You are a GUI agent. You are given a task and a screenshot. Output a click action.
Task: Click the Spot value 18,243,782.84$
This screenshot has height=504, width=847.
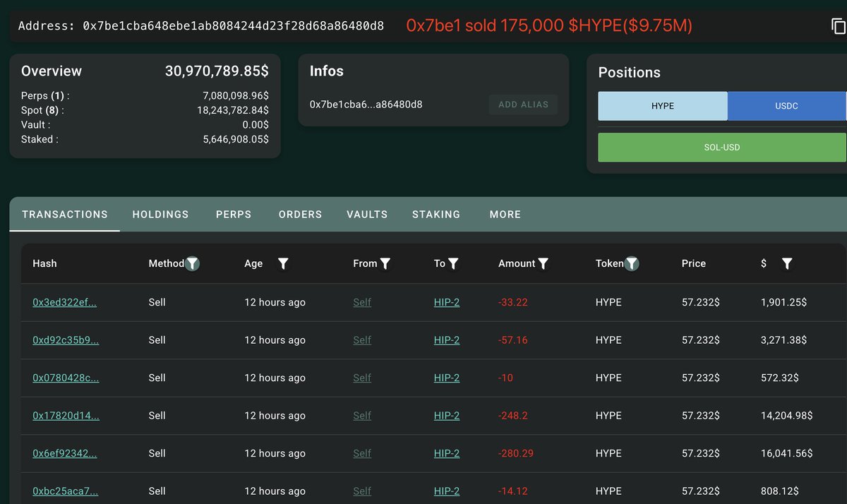coord(233,110)
